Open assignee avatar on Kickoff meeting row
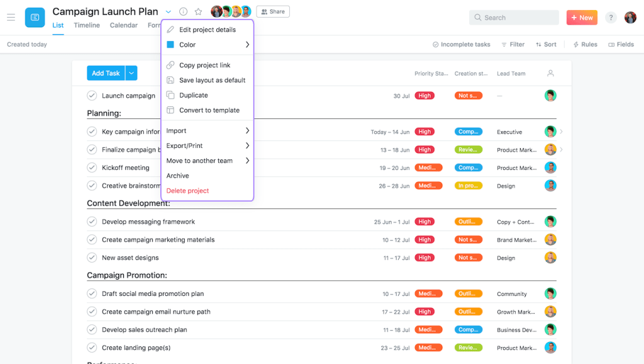Screen dimensions: 644x364 tap(550, 168)
